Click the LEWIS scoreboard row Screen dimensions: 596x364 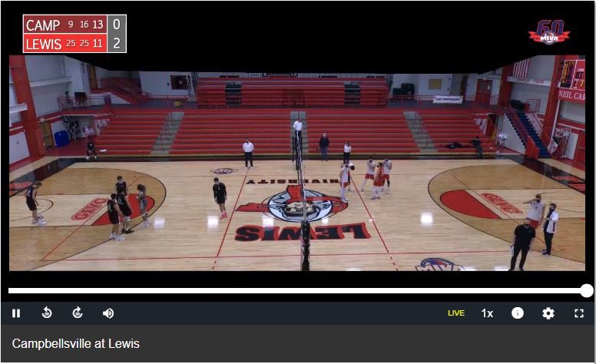click(x=74, y=43)
